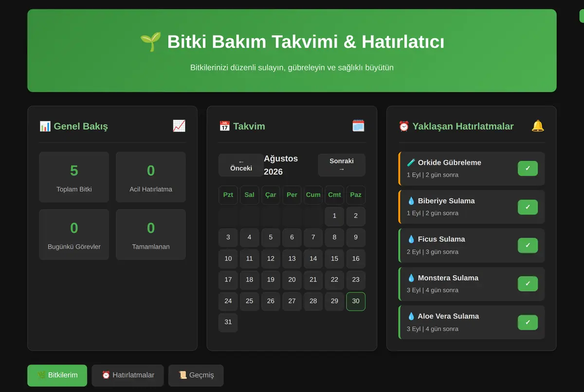
Task: Complete the Monstera Sulama reminder
Action: (x=528, y=284)
